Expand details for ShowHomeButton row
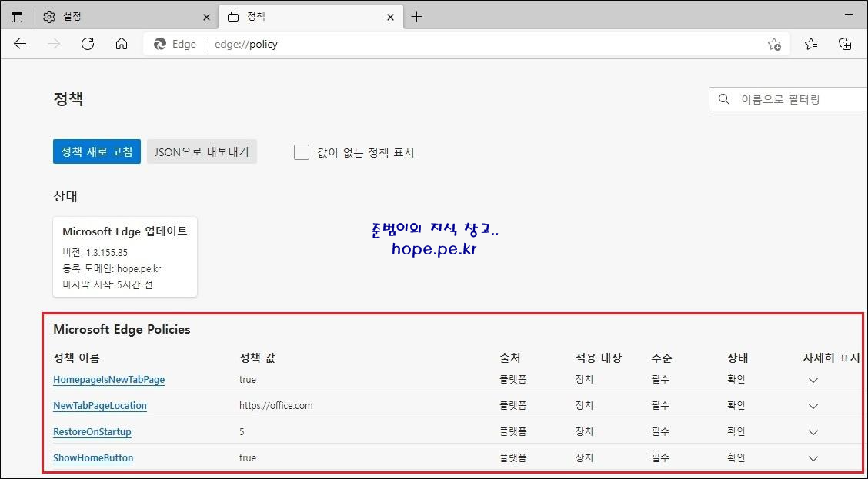868x479 pixels. pyautogui.click(x=813, y=458)
